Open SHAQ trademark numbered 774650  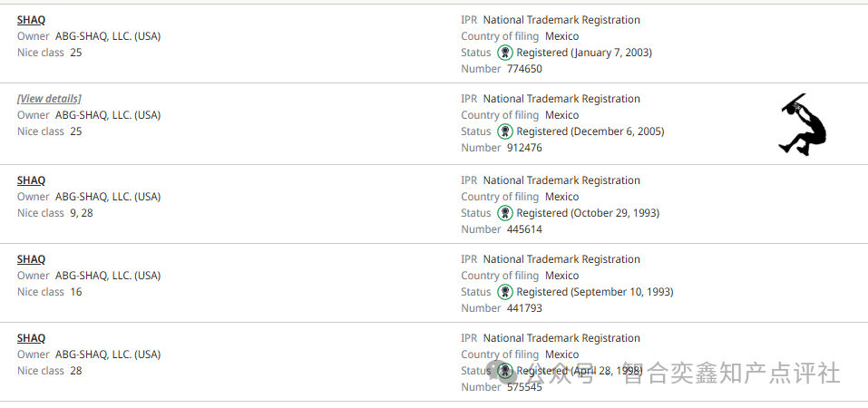click(31, 20)
